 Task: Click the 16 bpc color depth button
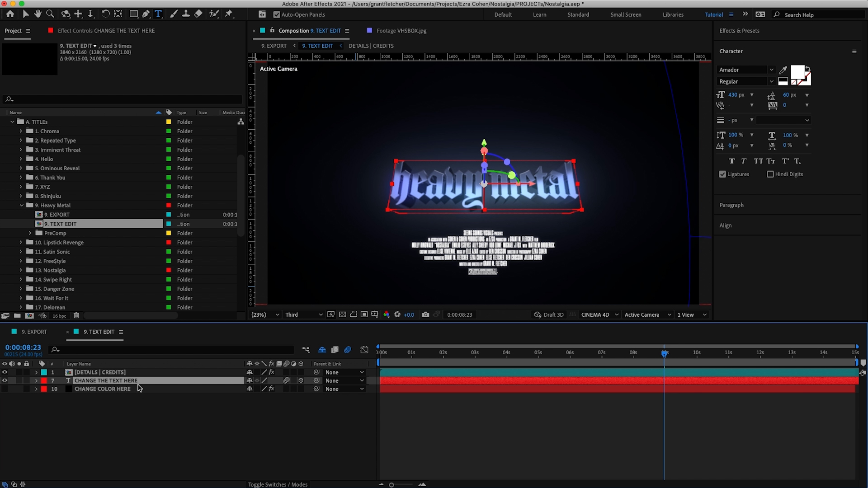[x=59, y=316]
